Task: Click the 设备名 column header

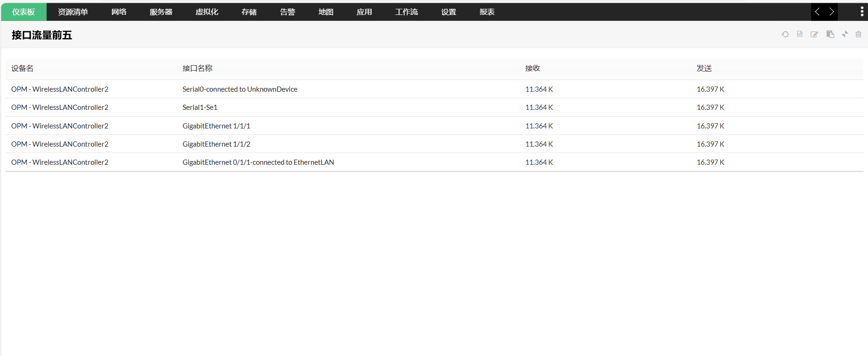Action: [22, 68]
